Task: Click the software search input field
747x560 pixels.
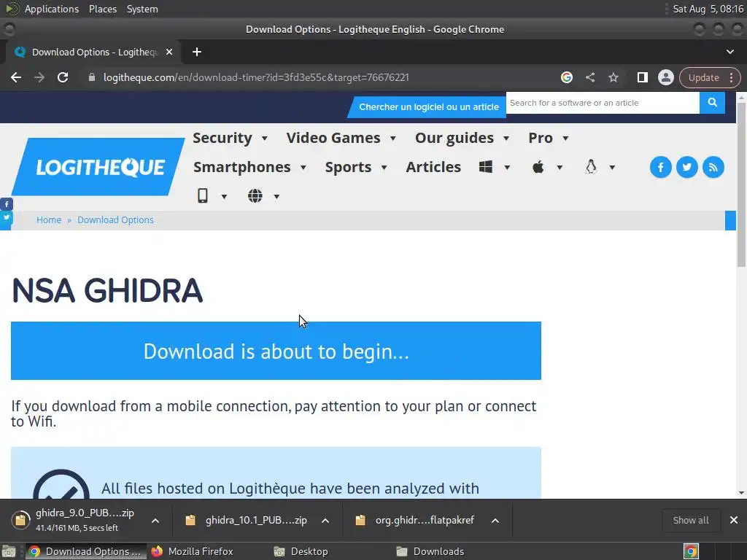Action: [x=603, y=103]
